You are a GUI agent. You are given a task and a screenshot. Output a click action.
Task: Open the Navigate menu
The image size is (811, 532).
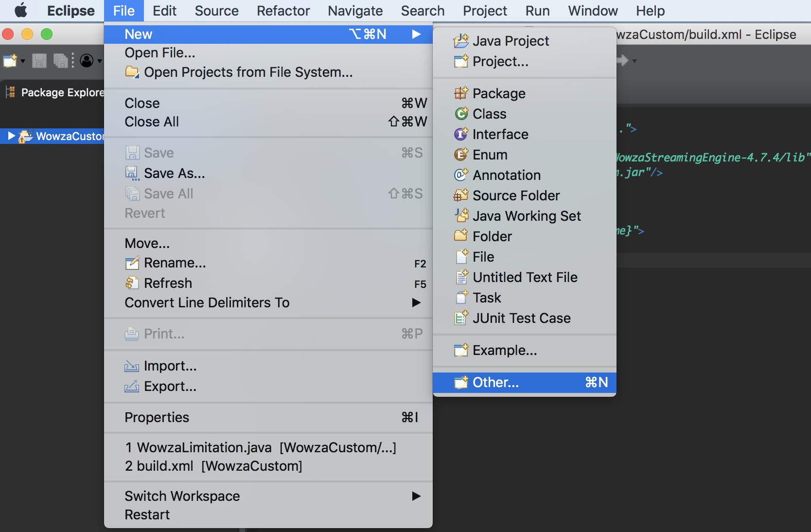click(x=355, y=11)
